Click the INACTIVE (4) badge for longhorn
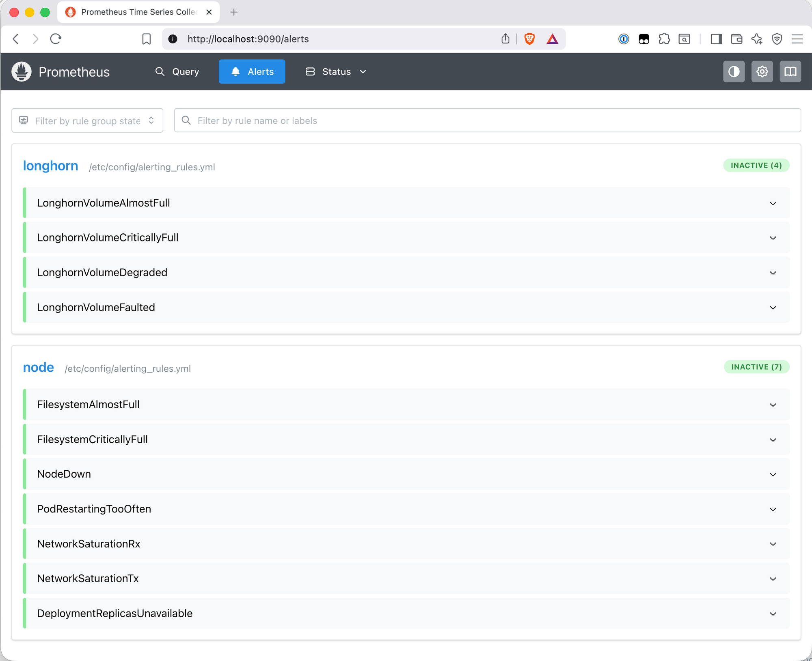Viewport: 812px width, 661px height. (x=756, y=166)
